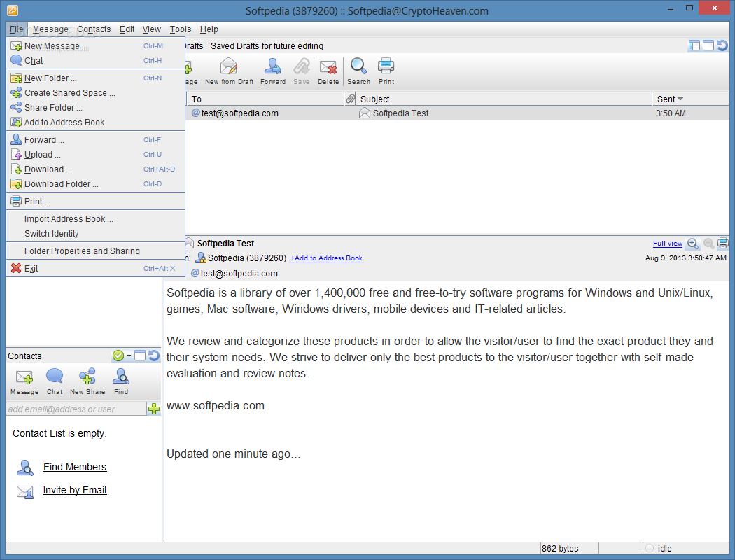Choose Share Folder menu entry

(x=96, y=107)
